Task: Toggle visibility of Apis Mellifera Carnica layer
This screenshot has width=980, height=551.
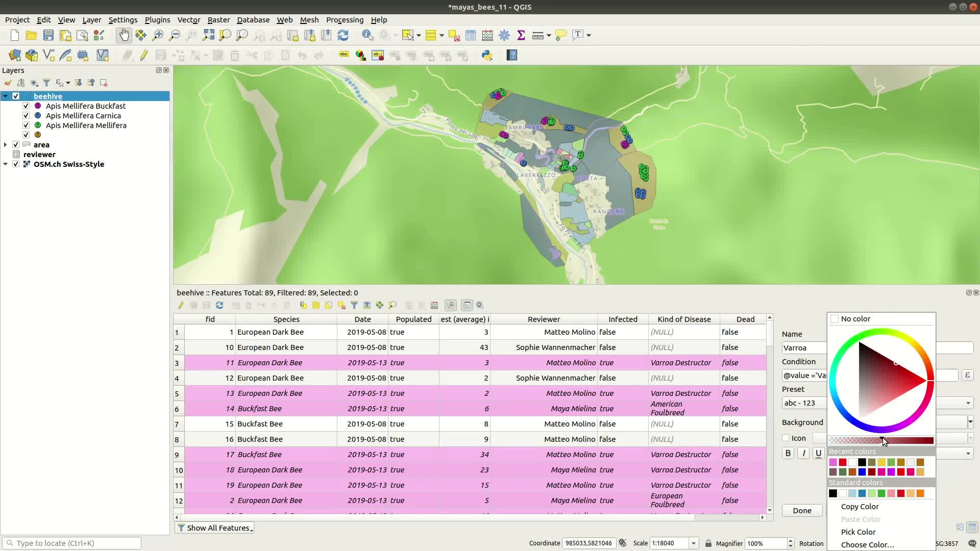Action: (x=26, y=115)
